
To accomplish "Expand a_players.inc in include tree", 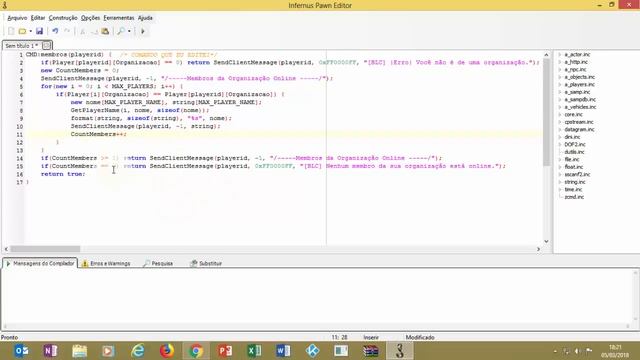I will coord(560,84).
